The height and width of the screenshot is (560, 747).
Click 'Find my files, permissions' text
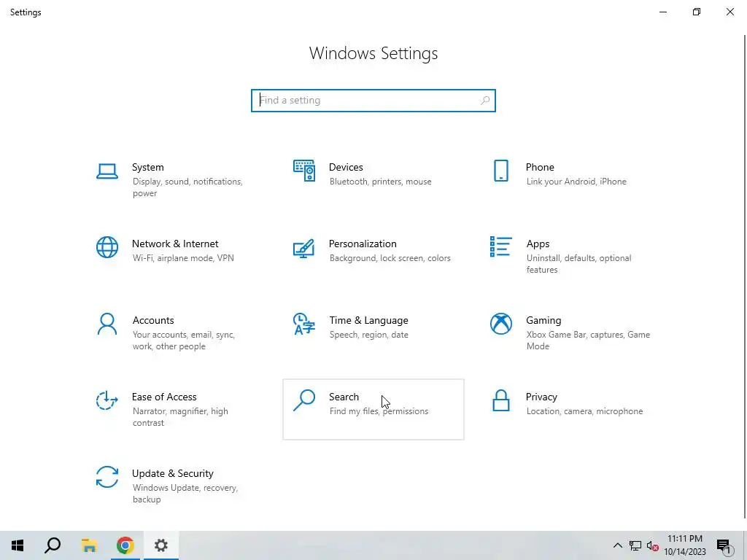(x=379, y=411)
